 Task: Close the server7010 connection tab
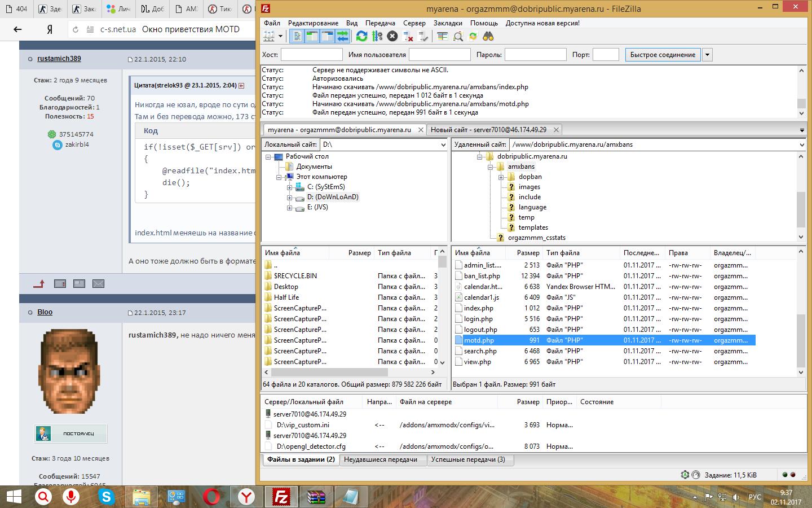click(x=557, y=130)
